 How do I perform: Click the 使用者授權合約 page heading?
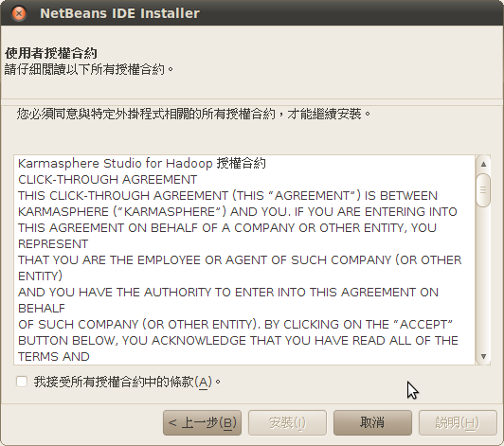(51, 53)
